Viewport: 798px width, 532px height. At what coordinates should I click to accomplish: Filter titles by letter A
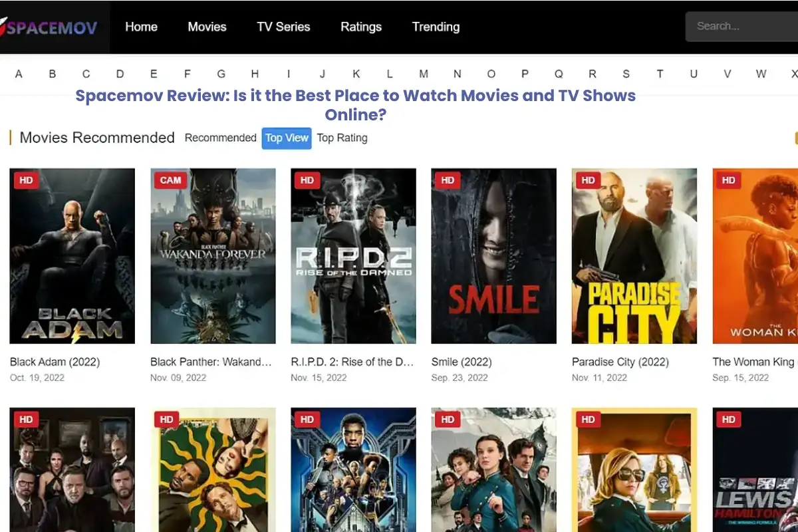(x=19, y=74)
